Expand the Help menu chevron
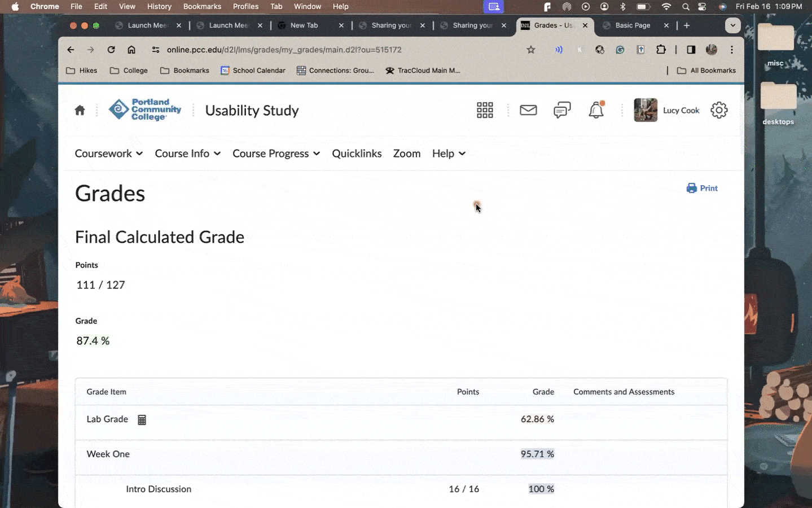 [x=463, y=154]
